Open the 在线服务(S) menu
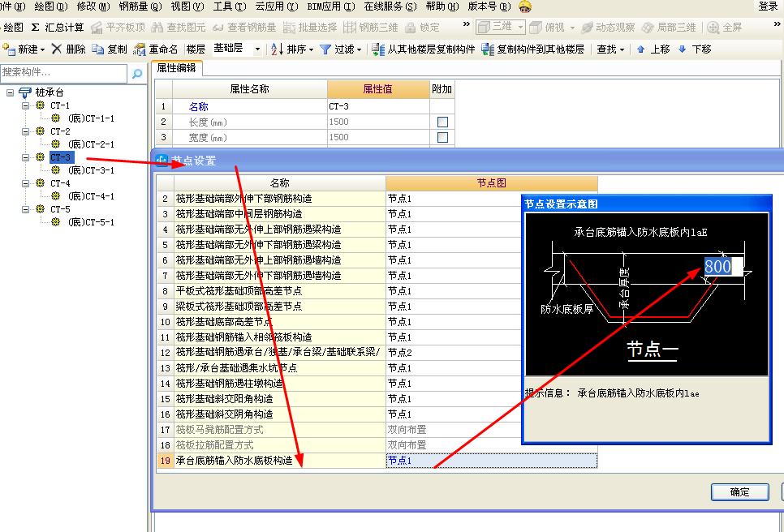784x532 pixels. coord(390,6)
